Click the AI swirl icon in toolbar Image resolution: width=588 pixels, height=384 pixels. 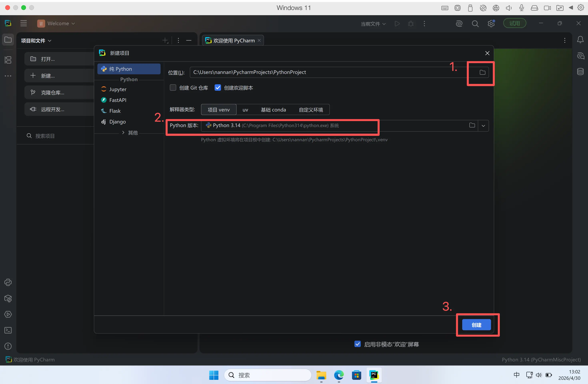coord(459,23)
